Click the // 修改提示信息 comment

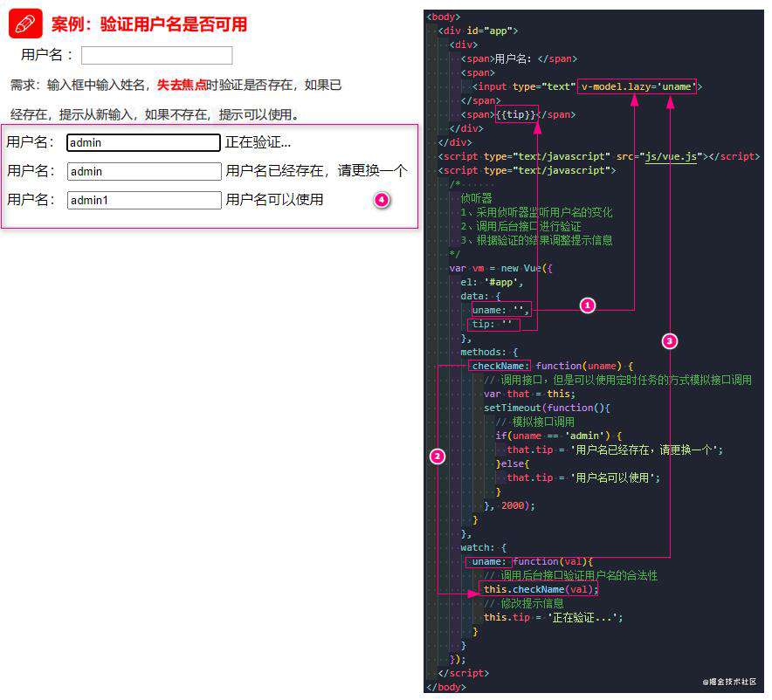coord(523,603)
